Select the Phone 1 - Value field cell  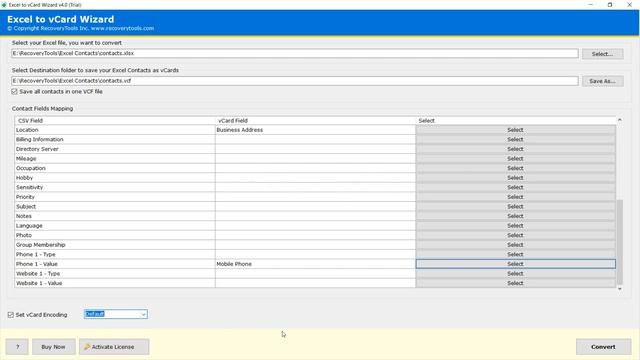[x=115, y=264]
